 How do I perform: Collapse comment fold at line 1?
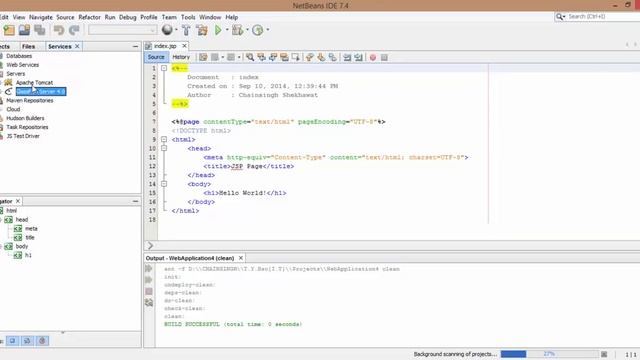point(164,68)
